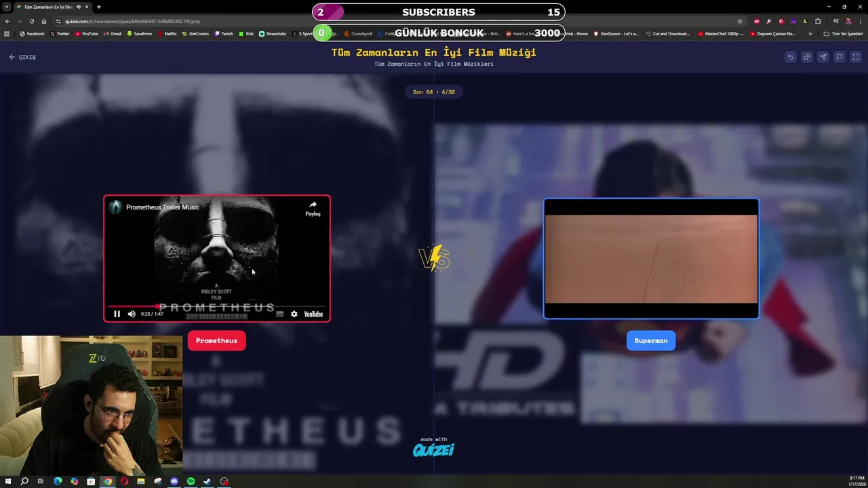Report the quiz with flag icon
Viewport: 868px width, 488px height.
[x=839, y=57]
